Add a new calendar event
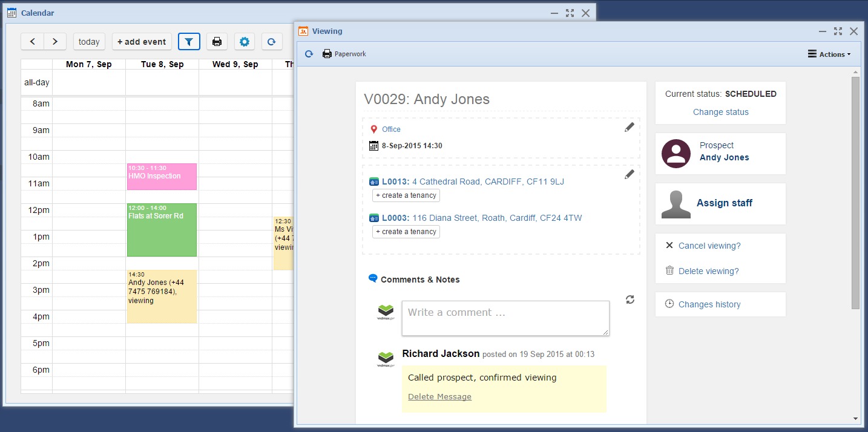This screenshot has height=432, width=868. [142, 42]
